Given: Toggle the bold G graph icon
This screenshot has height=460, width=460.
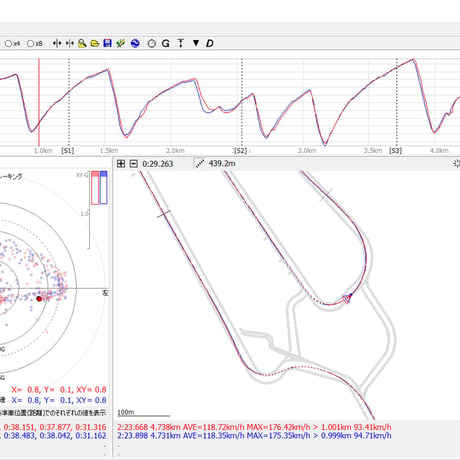Looking at the screenshot, I should tap(165, 43).
